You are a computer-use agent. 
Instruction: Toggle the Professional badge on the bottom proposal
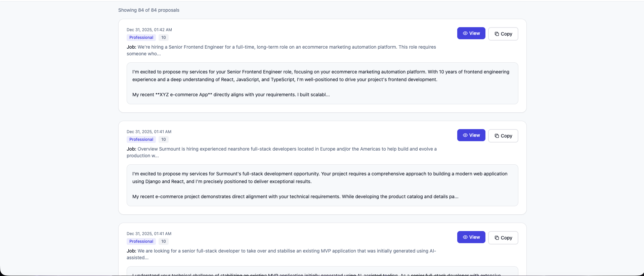pos(141,241)
